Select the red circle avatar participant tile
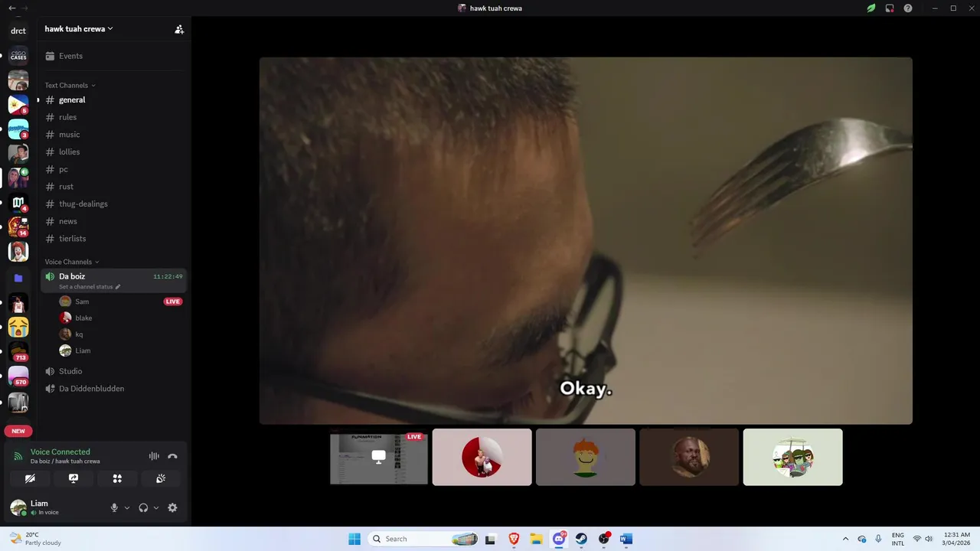 [482, 457]
